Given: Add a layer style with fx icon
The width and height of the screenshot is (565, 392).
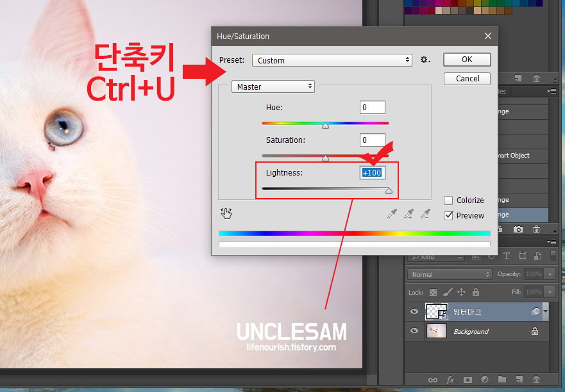Looking at the screenshot, I should click(450, 379).
